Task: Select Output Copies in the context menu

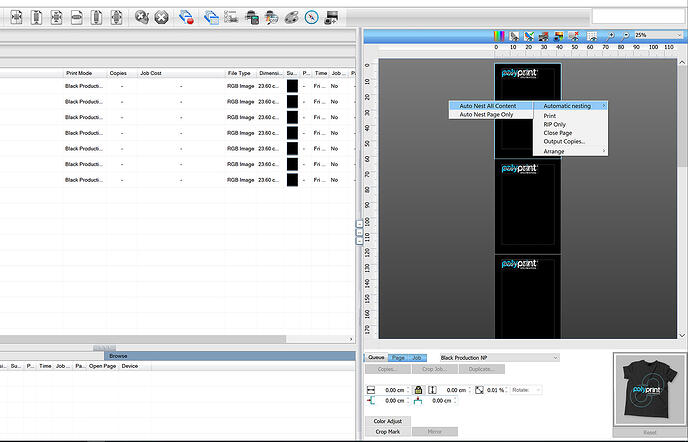Action: coord(570,141)
